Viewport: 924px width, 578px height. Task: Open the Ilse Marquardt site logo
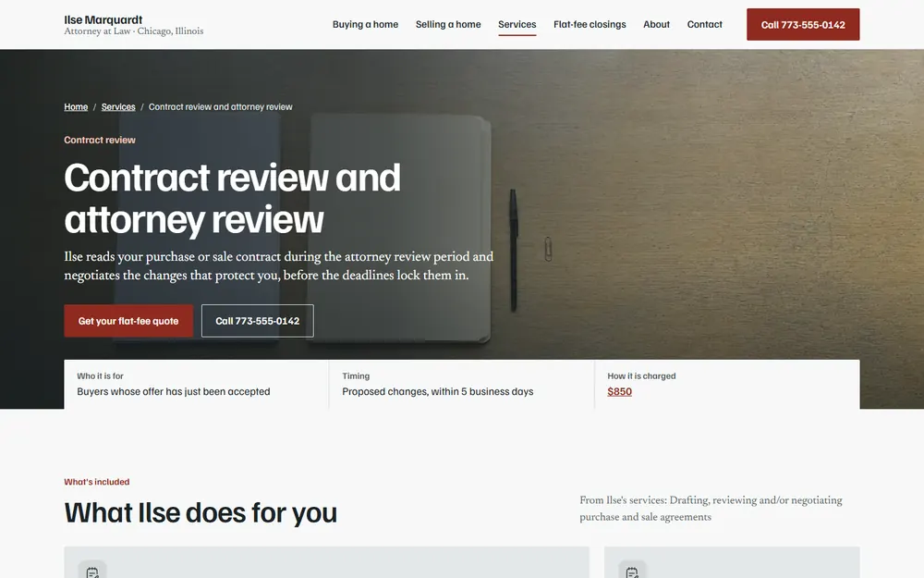point(134,25)
